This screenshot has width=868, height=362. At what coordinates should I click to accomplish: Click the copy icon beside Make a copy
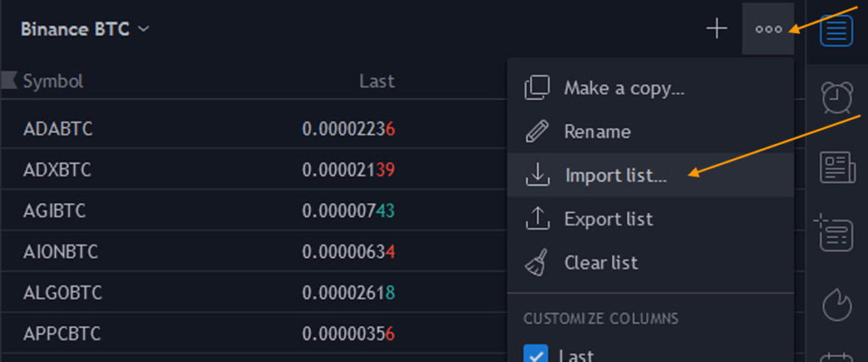537,87
